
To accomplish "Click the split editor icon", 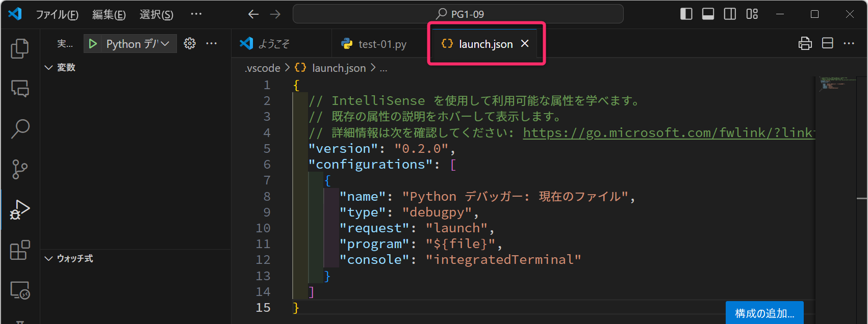I will (x=827, y=44).
